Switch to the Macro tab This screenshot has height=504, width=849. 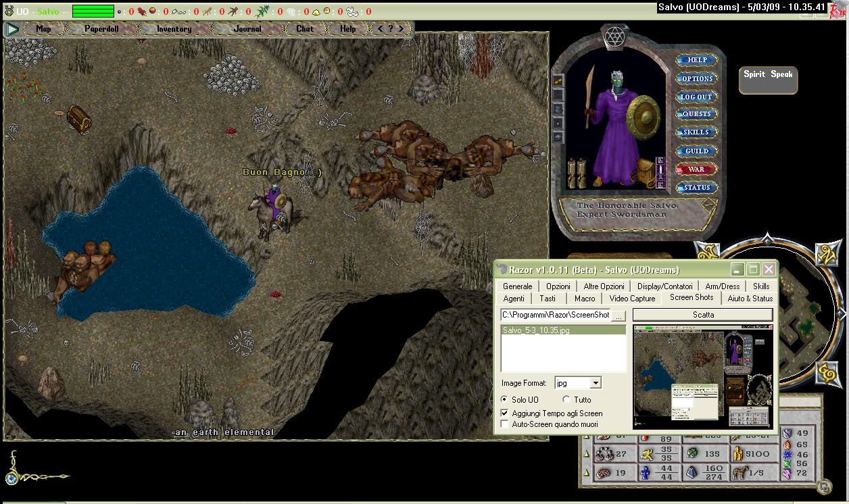(585, 299)
